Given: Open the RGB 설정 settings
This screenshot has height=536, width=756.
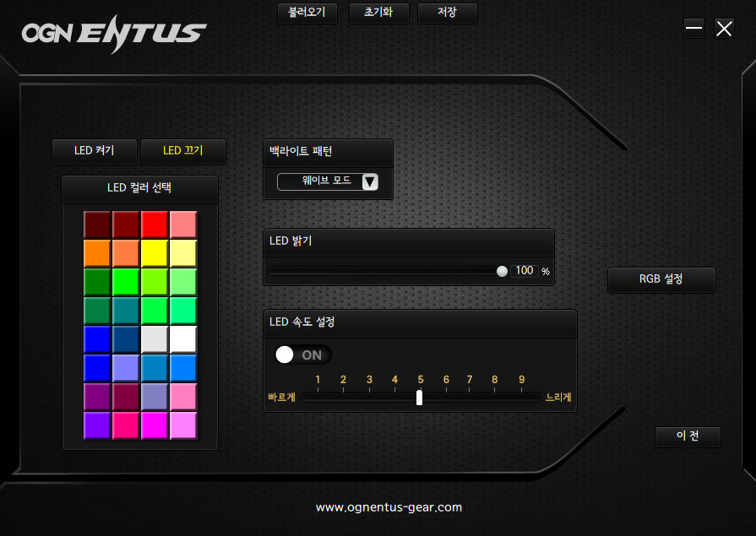Looking at the screenshot, I should coord(661,279).
